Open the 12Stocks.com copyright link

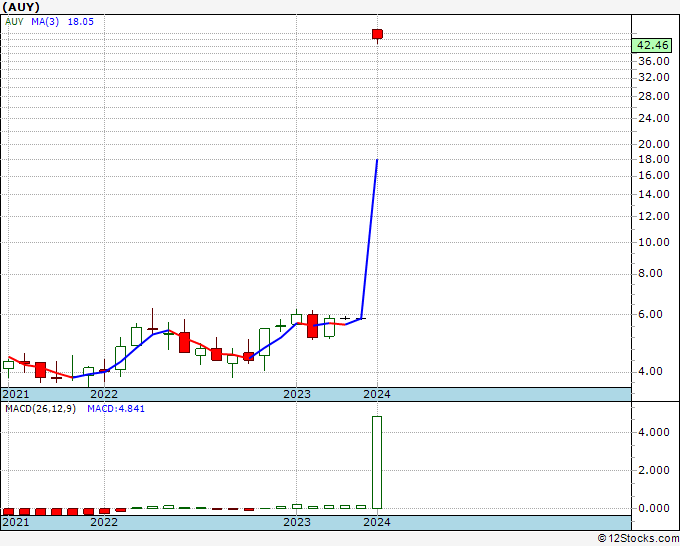coord(638,538)
